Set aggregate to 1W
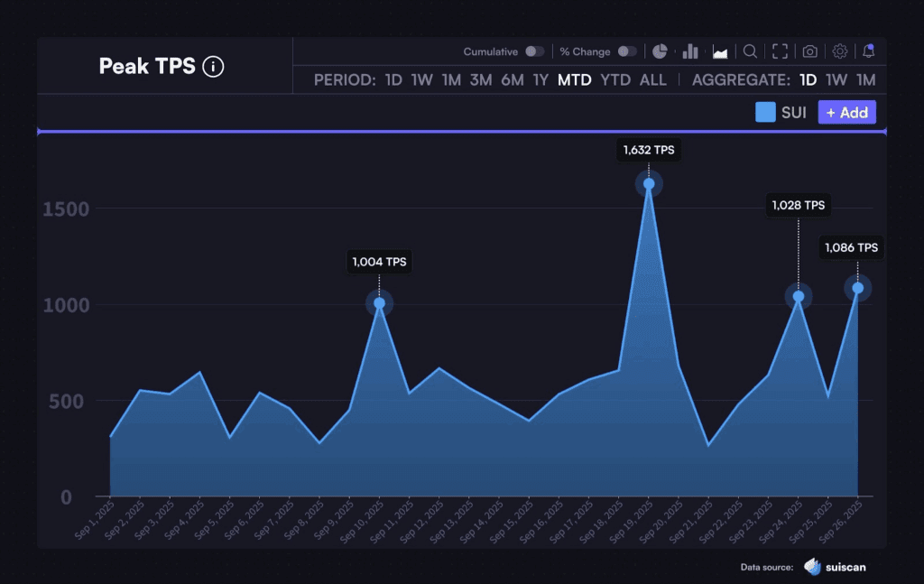This screenshot has height=584, width=924. [836, 79]
